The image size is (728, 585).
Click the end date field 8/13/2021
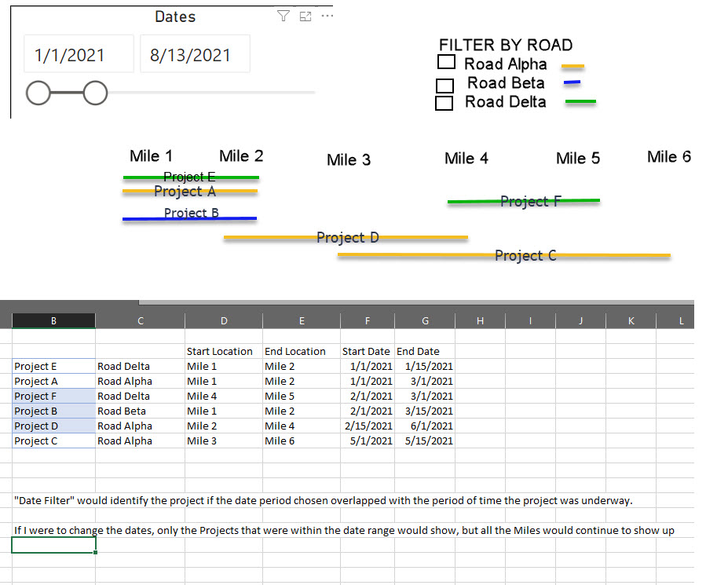point(195,54)
